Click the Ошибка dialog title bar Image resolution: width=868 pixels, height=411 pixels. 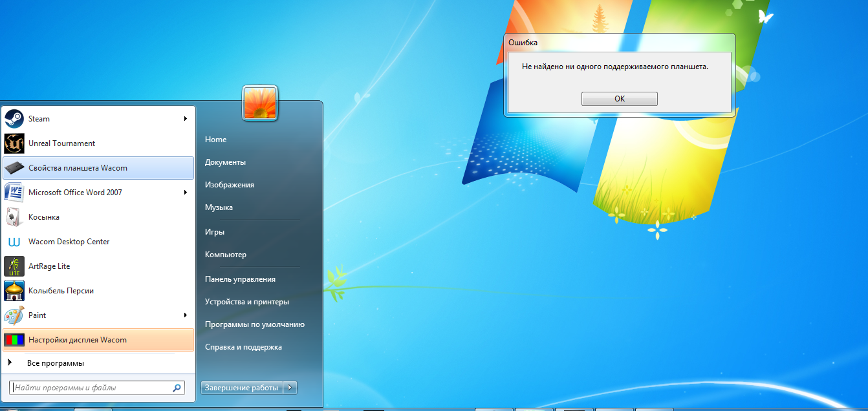click(x=620, y=43)
